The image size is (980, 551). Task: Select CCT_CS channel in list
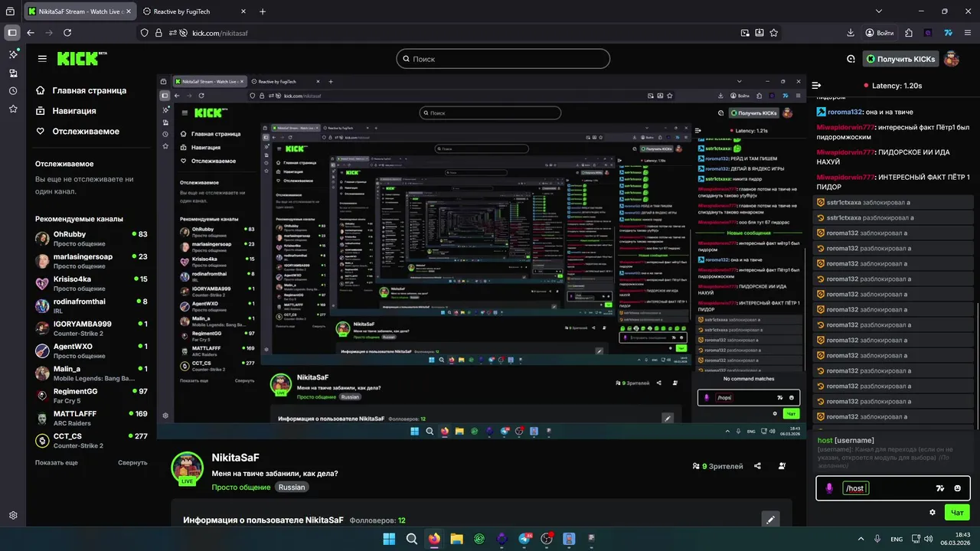pos(92,441)
